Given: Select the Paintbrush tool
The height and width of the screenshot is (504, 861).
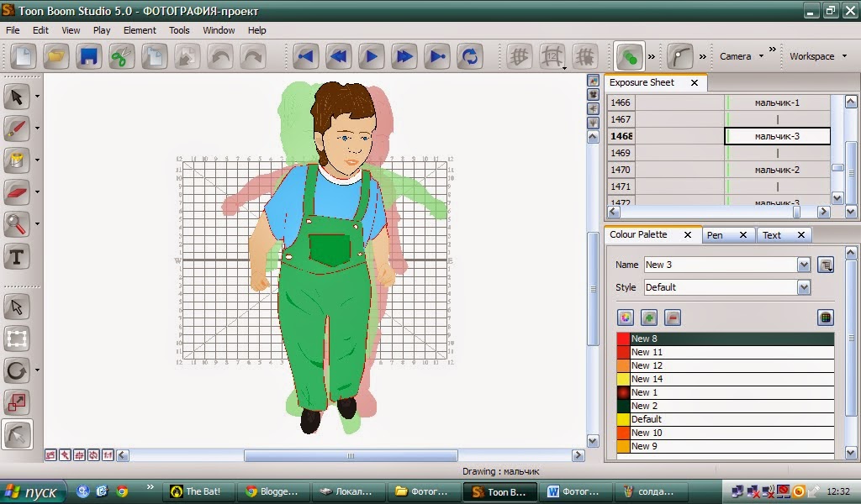Looking at the screenshot, I should [x=15, y=127].
